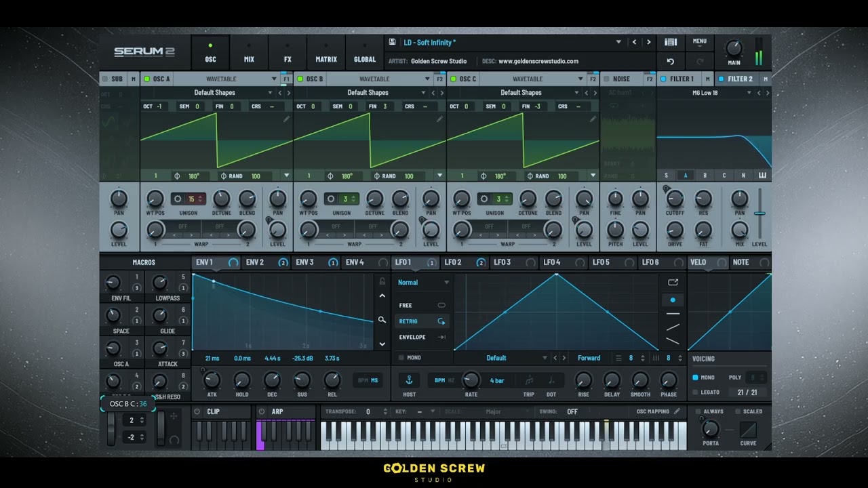Screen dimensions: 868x488
Task: Open the MATRIX tab
Action: (325, 52)
